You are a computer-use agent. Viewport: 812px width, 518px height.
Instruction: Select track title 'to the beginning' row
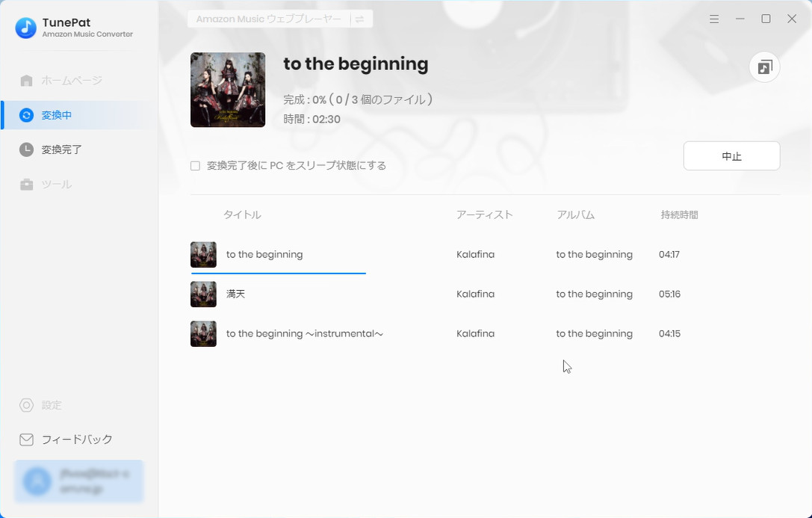pyautogui.click(x=264, y=254)
